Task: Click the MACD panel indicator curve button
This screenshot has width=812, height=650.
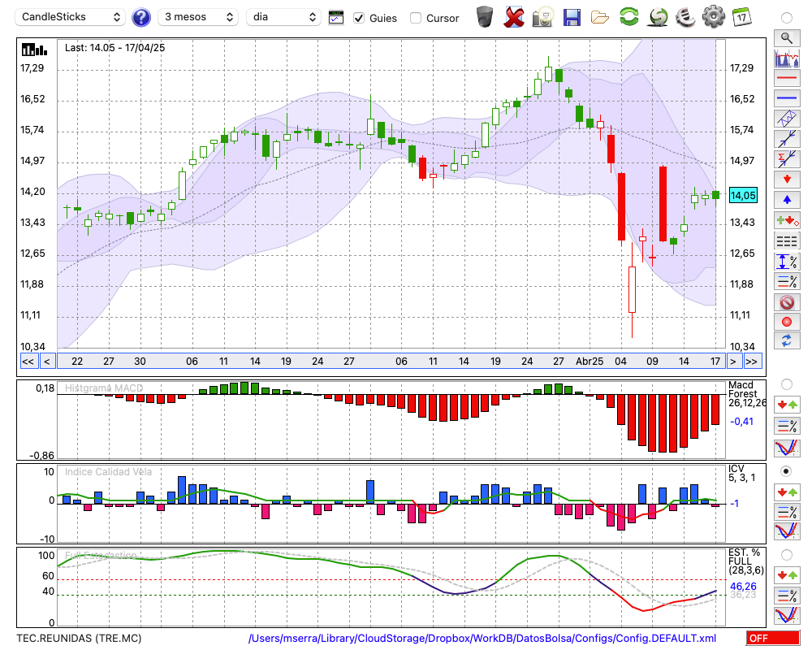Action: point(787,448)
